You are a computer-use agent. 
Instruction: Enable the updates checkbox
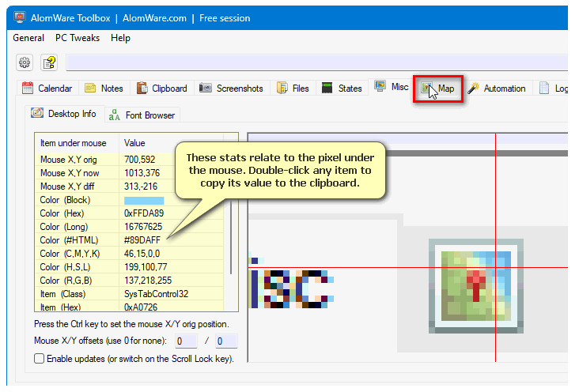coord(40,359)
